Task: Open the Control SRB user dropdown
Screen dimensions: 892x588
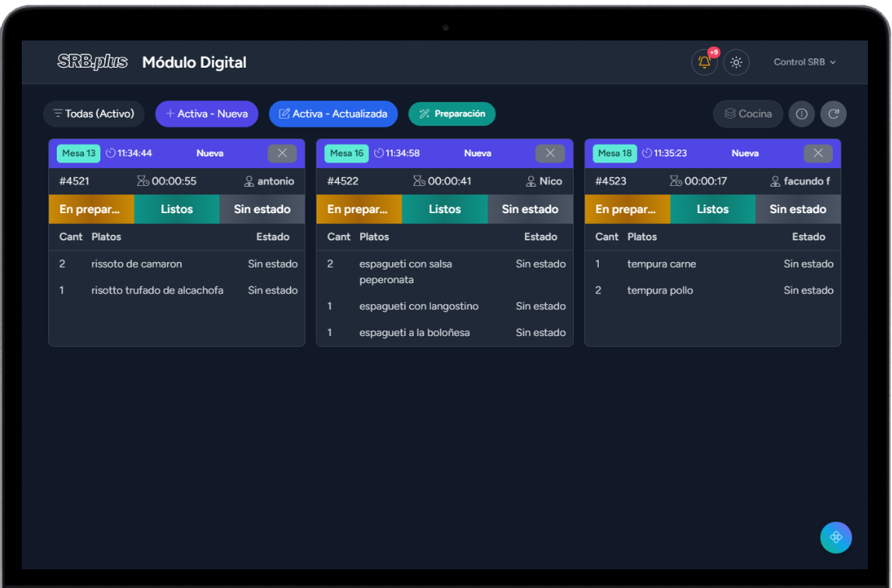Action: 804,62
